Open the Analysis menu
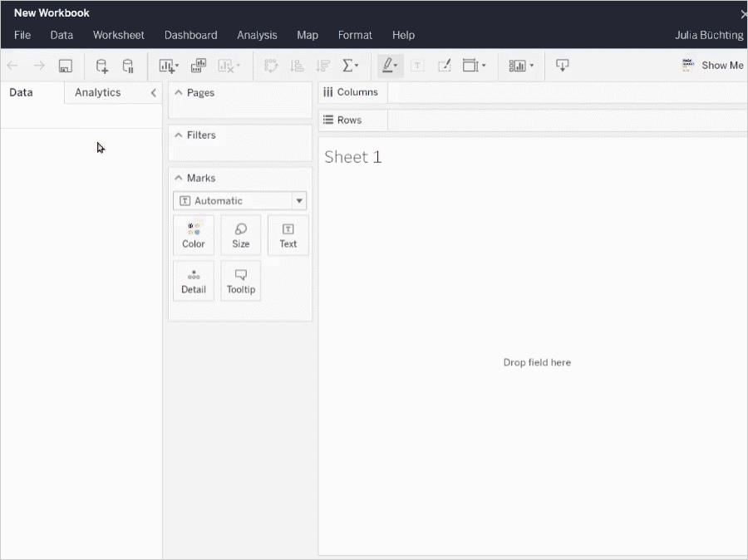This screenshot has width=748, height=560. [257, 35]
